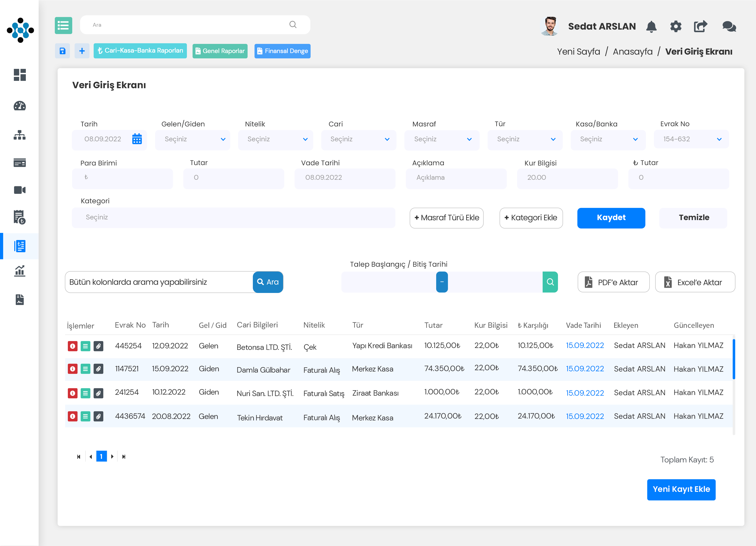
Task: Open Cari-Kasa-Banka Raporları tab
Action: 140,51
